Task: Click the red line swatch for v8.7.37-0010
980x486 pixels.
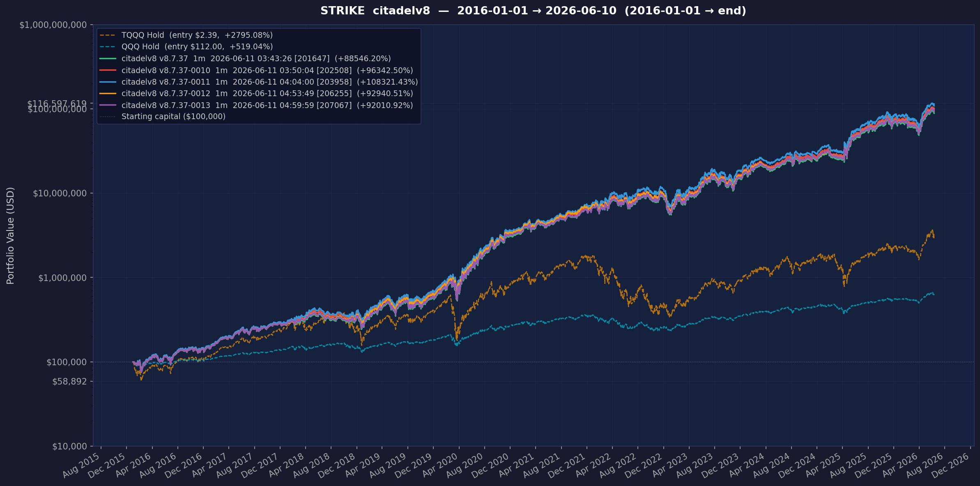Action: coord(108,71)
